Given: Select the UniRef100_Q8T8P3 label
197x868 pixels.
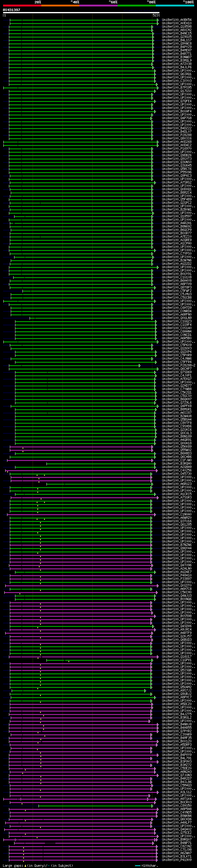Looking at the screenshot, I should (176, 287).
